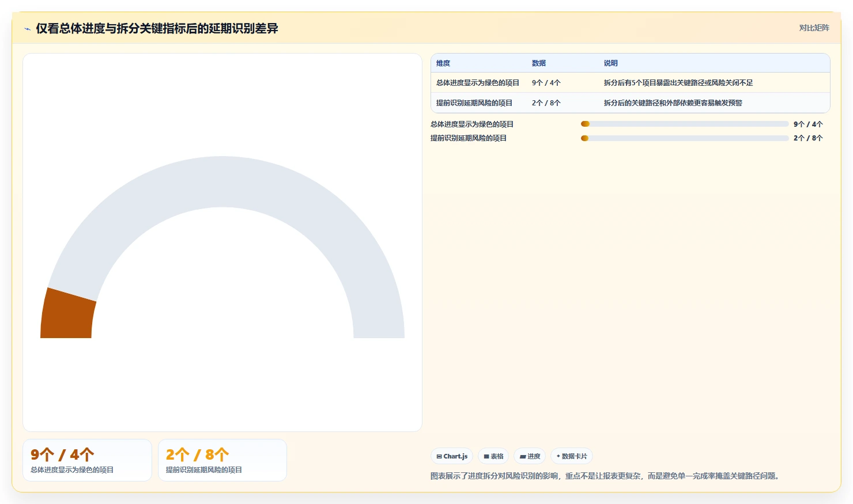Click the 2个 / 8个 value beside progress bar
The image size is (853, 504).
[x=808, y=138]
